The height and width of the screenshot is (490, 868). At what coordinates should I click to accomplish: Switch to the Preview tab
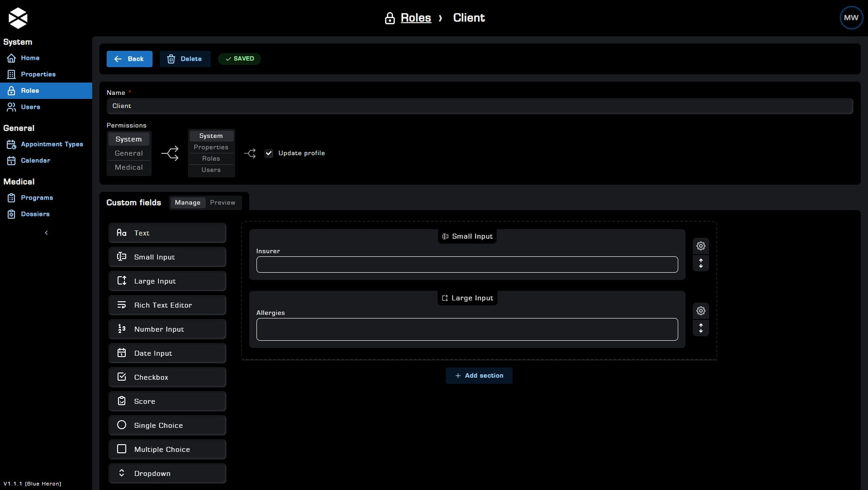pos(222,203)
